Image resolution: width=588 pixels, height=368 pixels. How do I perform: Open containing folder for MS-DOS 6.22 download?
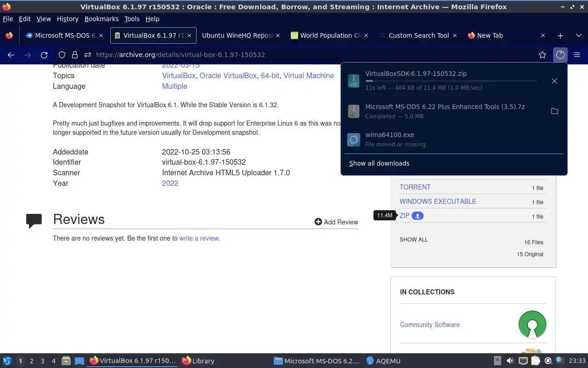pos(554,111)
